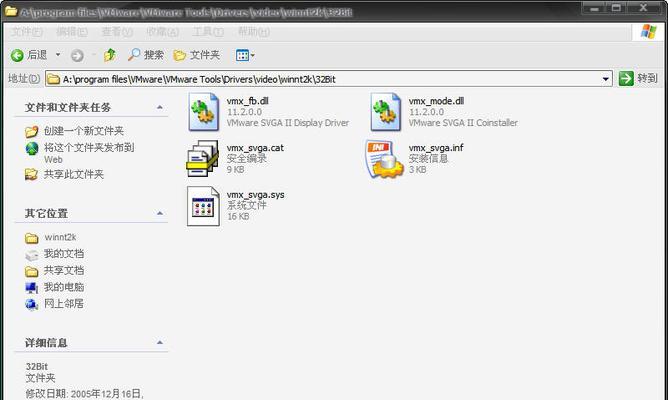The image size is (668, 400).
Task: Open the Search (搜索) toolbar button
Action: pos(146,55)
